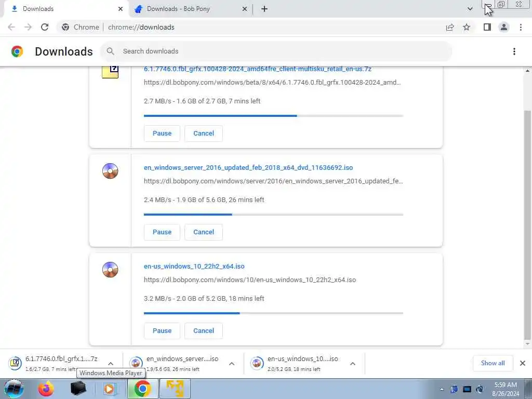
Task: Bookmark this page with the star icon
Action: tap(467, 27)
